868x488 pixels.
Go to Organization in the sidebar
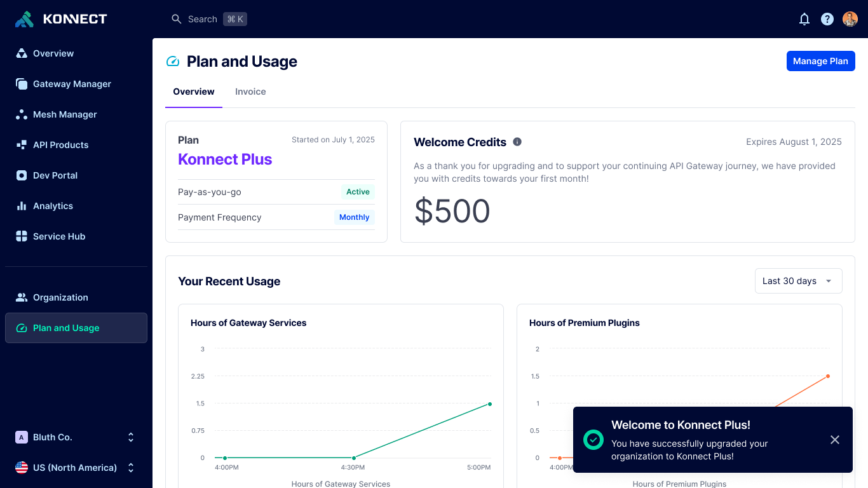coord(60,297)
